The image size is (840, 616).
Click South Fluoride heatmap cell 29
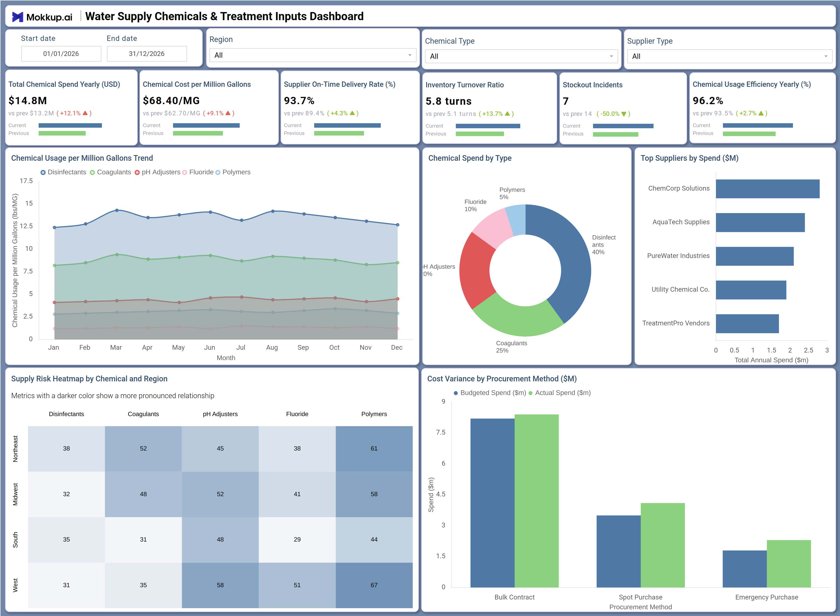pos(297,540)
